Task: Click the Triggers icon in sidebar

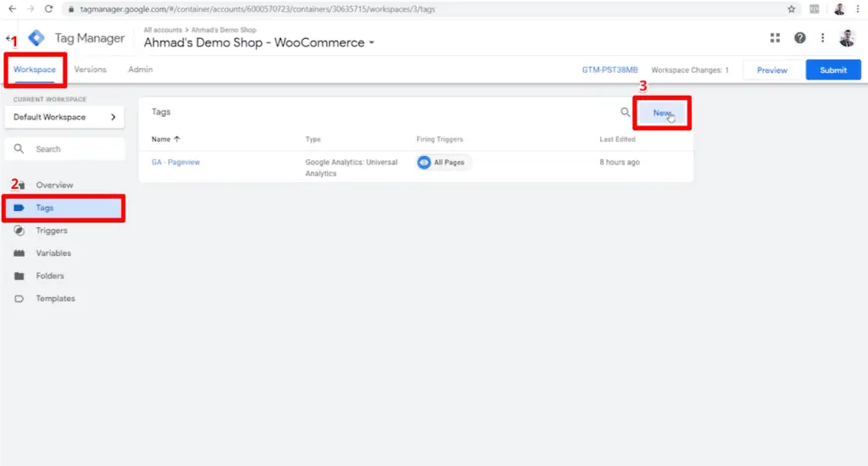Action: coord(19,230)
